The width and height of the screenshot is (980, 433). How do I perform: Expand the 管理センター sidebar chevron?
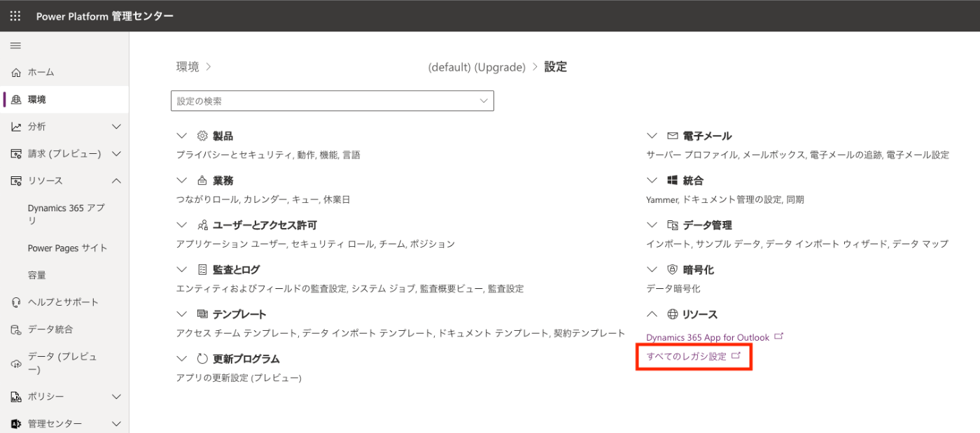tap(116, 424)
